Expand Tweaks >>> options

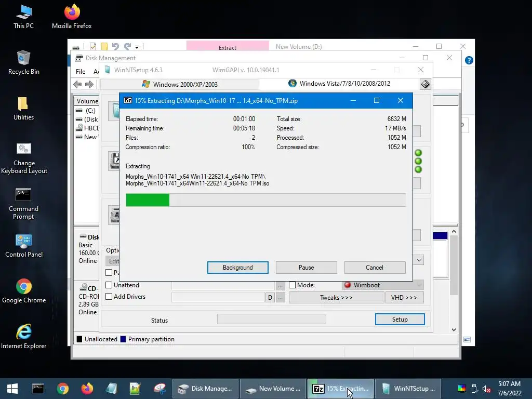[336, 298]
